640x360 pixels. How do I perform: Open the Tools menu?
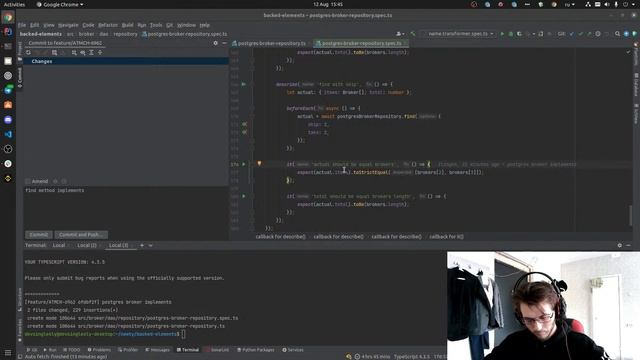(156, 25)
